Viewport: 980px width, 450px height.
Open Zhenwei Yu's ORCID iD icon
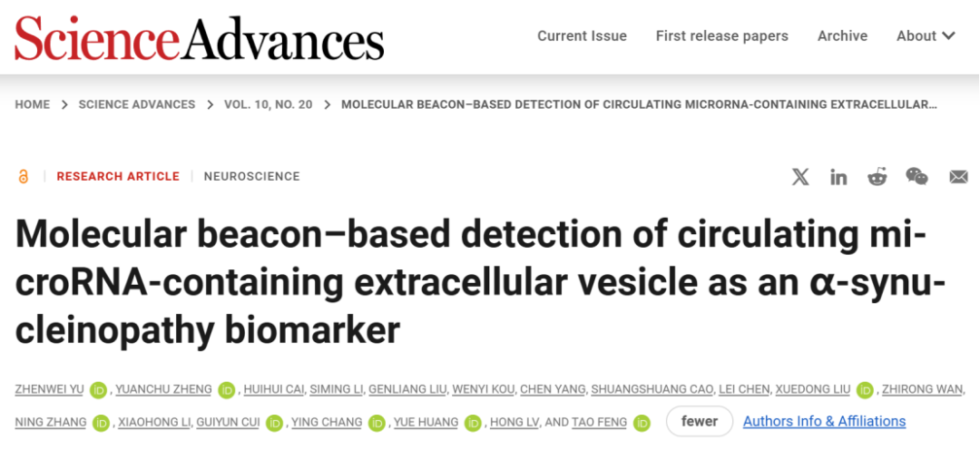pos(98,390)
